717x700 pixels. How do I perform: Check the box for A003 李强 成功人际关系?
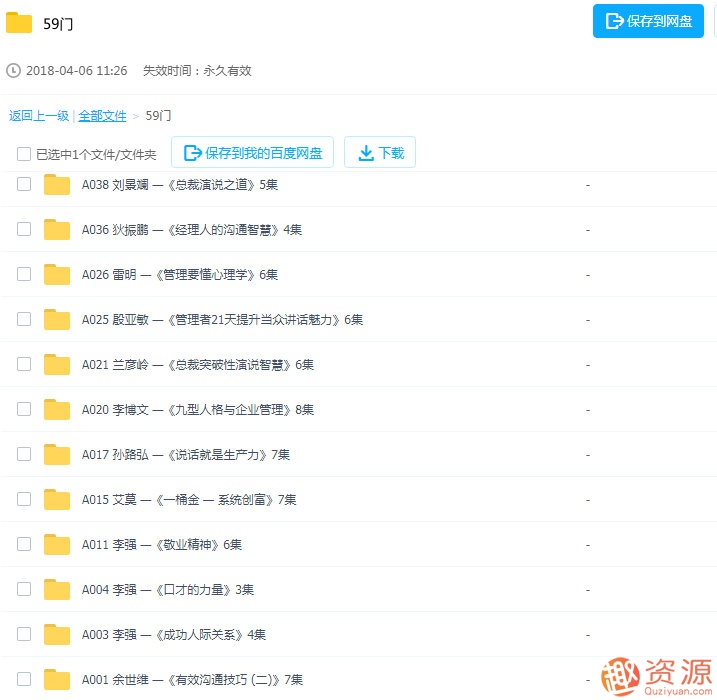coord(24,634)
